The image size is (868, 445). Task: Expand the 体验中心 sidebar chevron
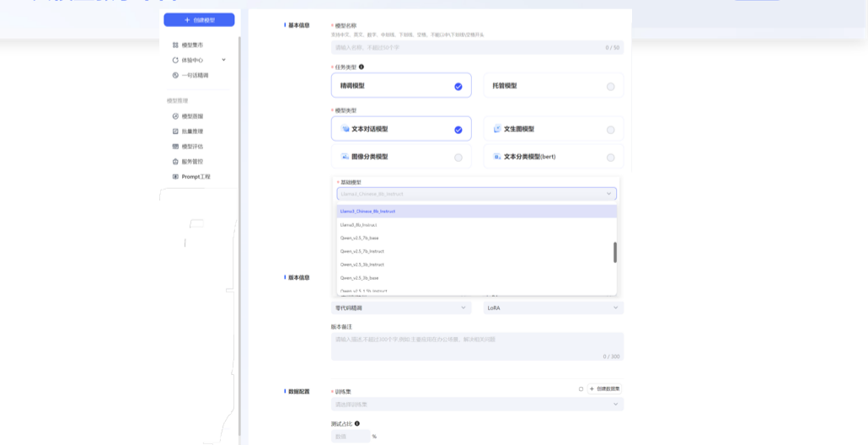[223, 60]
